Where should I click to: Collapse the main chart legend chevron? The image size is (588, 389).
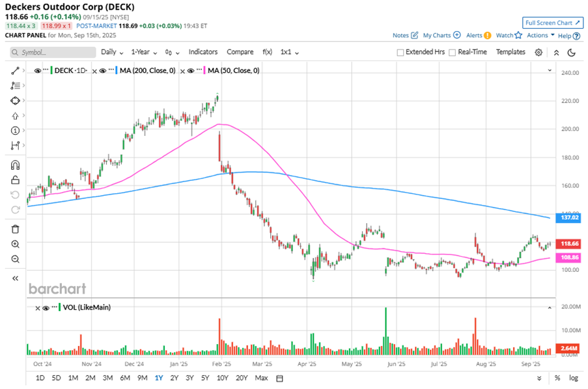click(550, 70)
